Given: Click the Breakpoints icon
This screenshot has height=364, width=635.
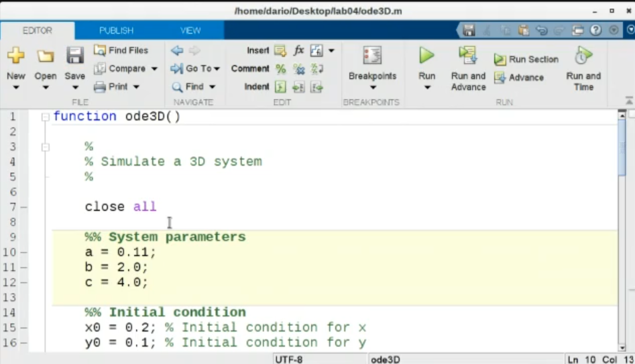Looking at the screenshot, I should click(x=372, y=56).
